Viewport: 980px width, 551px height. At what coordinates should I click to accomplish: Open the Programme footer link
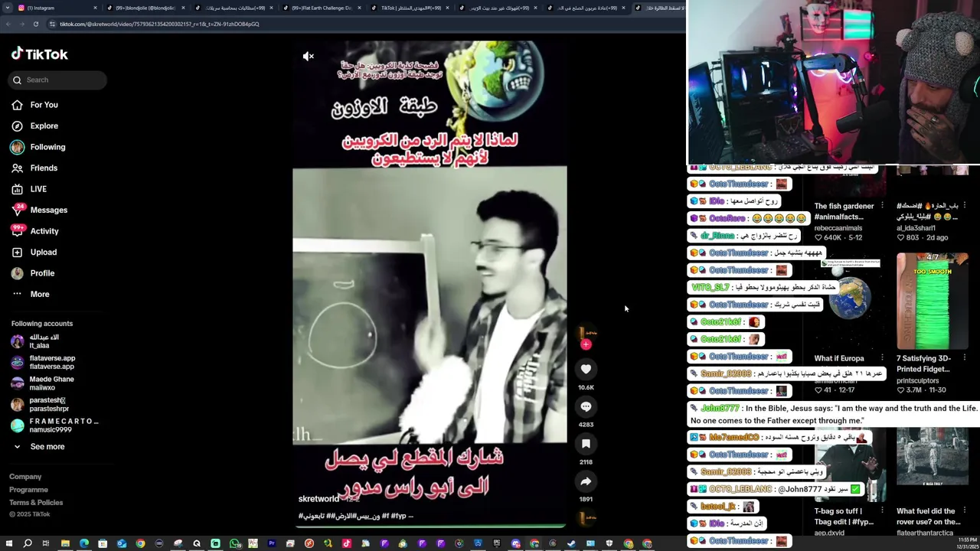click(28, 490)
